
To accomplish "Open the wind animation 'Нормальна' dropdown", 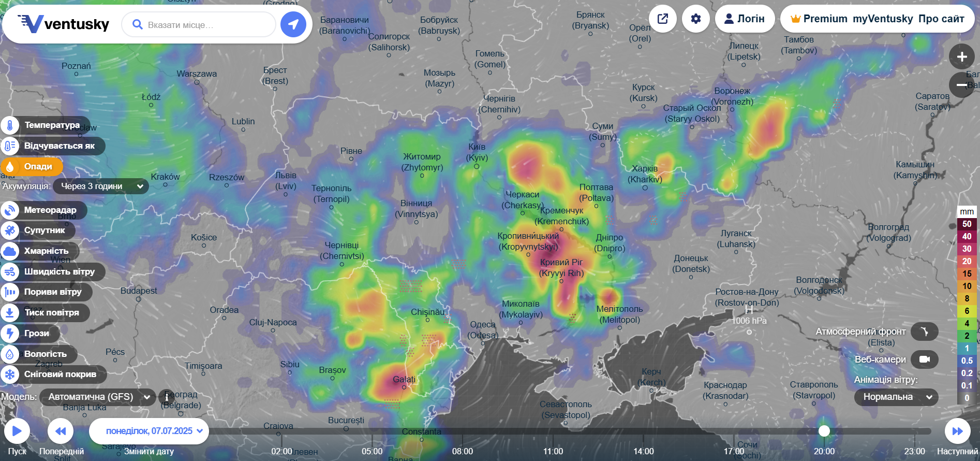I will point(896,397).
